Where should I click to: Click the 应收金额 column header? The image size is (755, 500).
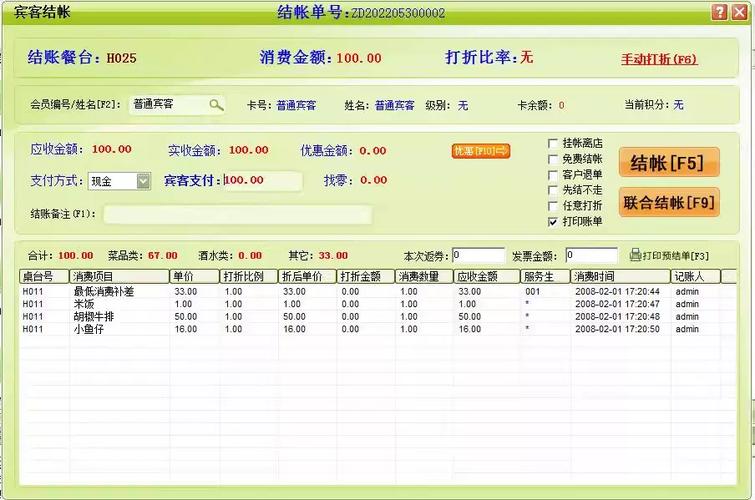click(487, 276)
